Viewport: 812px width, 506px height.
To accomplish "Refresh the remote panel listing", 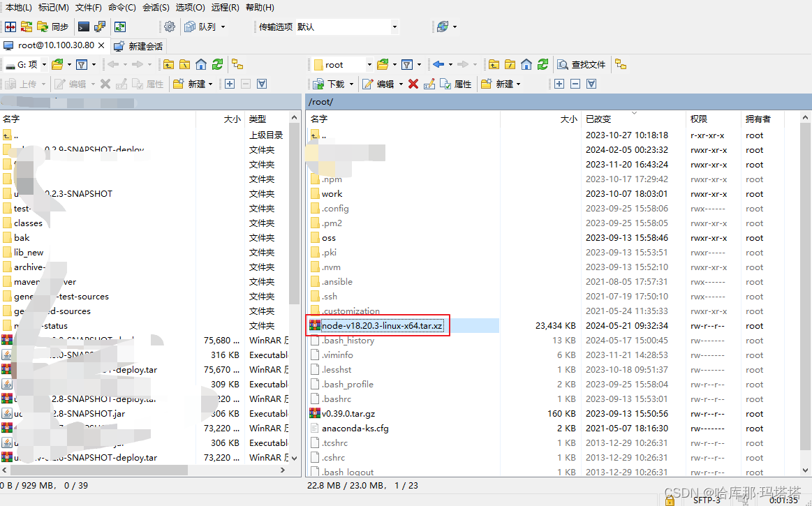I will [542, 65].
